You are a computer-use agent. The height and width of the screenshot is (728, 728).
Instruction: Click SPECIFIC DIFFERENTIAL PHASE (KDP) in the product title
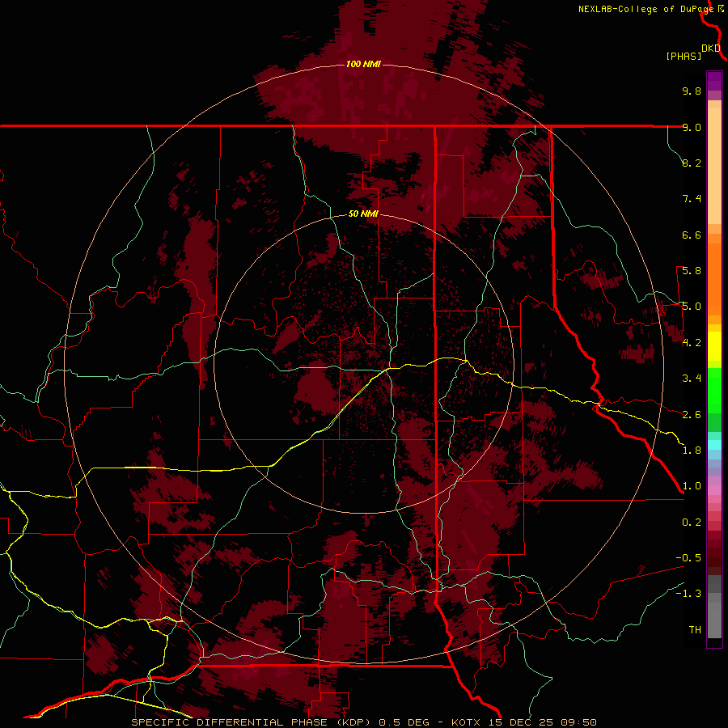[x=252, y=722]
